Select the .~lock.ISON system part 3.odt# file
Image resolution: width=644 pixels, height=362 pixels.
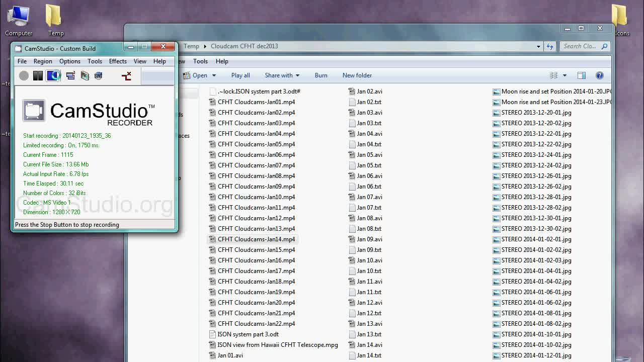(x=255, y=92)
